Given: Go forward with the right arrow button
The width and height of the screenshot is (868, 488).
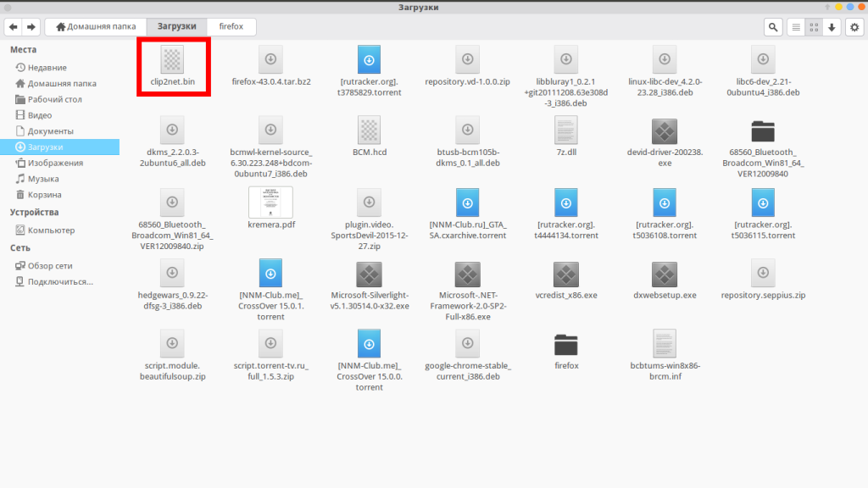Looking at the screenshot, I should click(x=31, y=26).
